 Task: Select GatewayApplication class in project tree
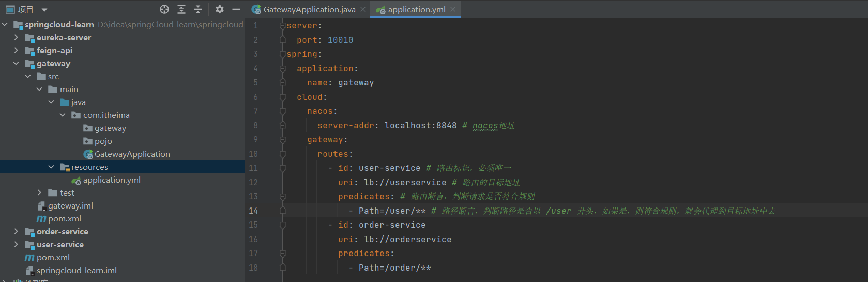tap(132, 154)
